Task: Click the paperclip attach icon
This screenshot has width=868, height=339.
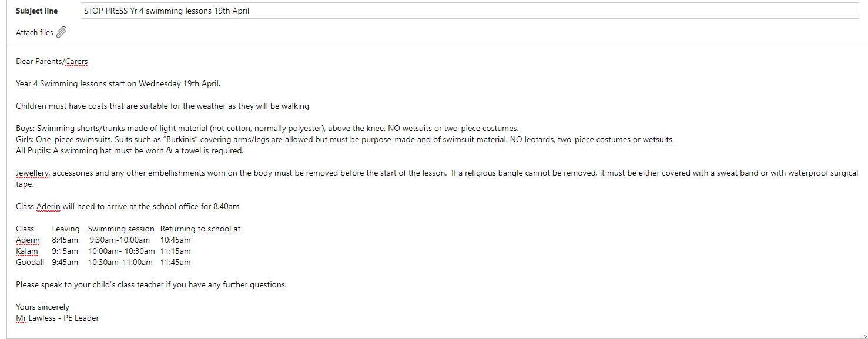Action: (61, 32)
